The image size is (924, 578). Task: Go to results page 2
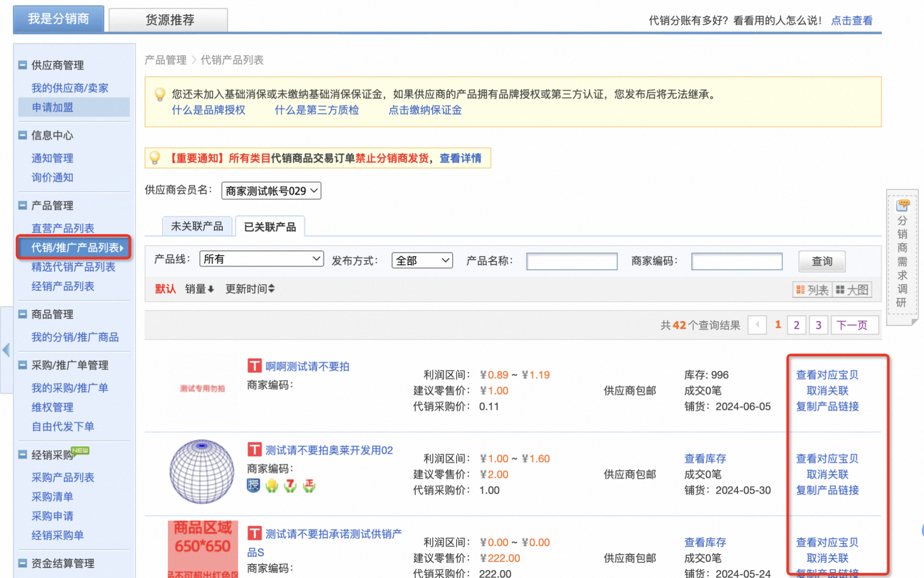[797, 325]
